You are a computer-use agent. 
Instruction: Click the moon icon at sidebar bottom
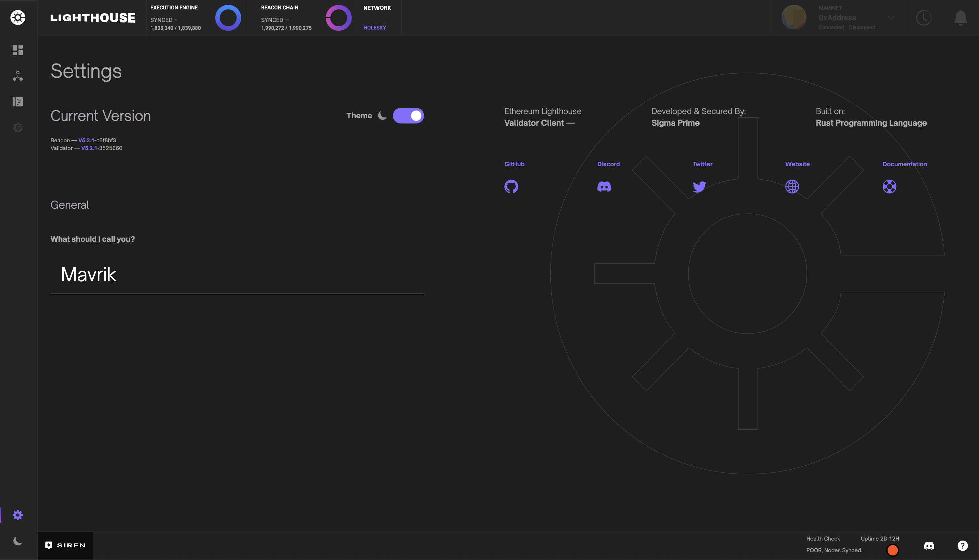18,541
